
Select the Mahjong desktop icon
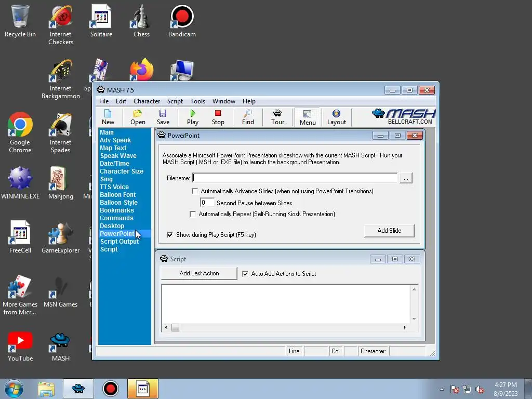(60, 182)
